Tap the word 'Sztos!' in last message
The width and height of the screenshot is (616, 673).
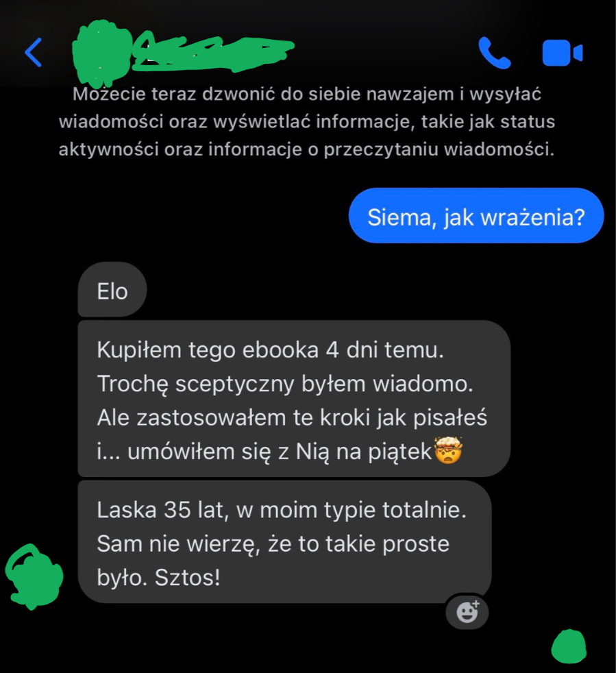[187, 577]
